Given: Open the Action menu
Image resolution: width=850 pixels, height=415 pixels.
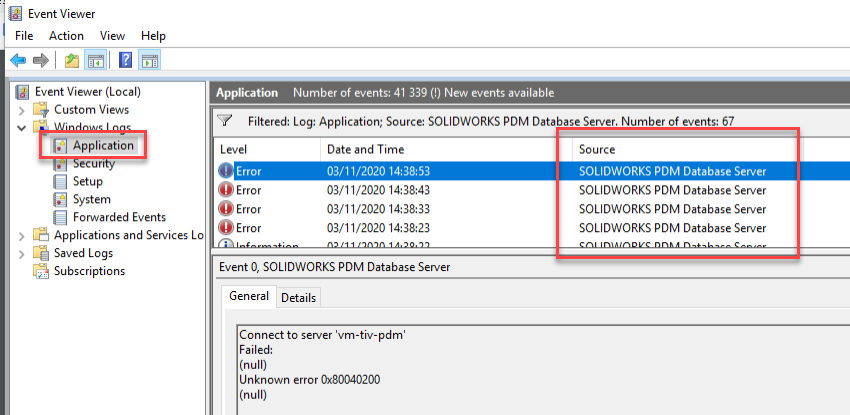Looking at the screenshot, I should (x=66, y=36).
